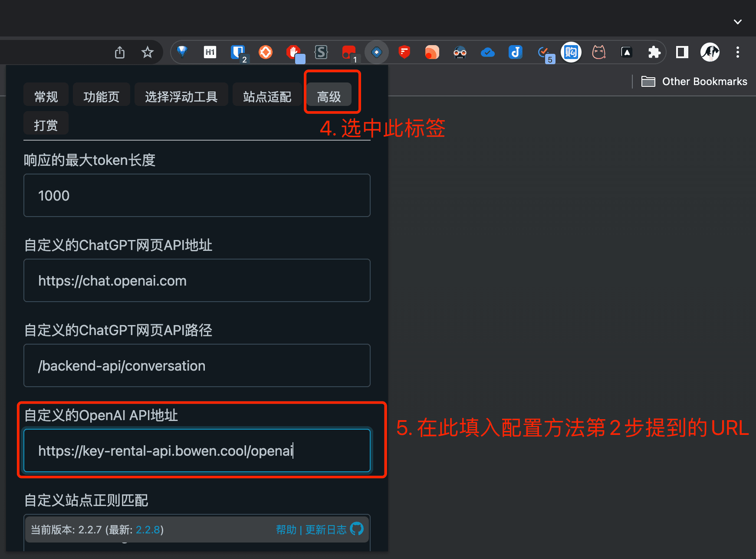Click the pink cat face extension
This screenshot has height=559, width=756.
coord(599,53)
